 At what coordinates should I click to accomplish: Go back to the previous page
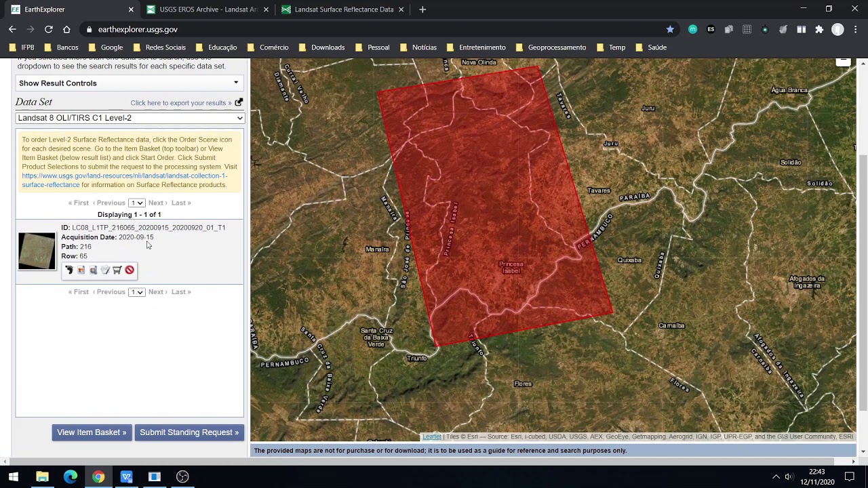[12, 29]
